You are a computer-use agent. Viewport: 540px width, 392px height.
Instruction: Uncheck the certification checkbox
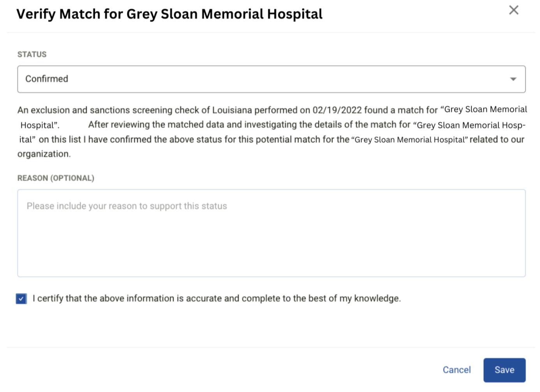tap(21, 298)
